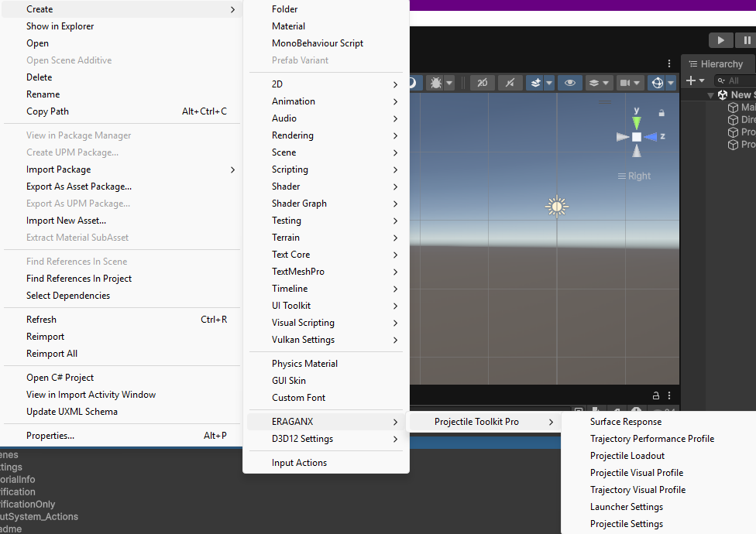Screen dimensions: 756x534
Task: Toggle scene lighting off icon
Action: 510,84
